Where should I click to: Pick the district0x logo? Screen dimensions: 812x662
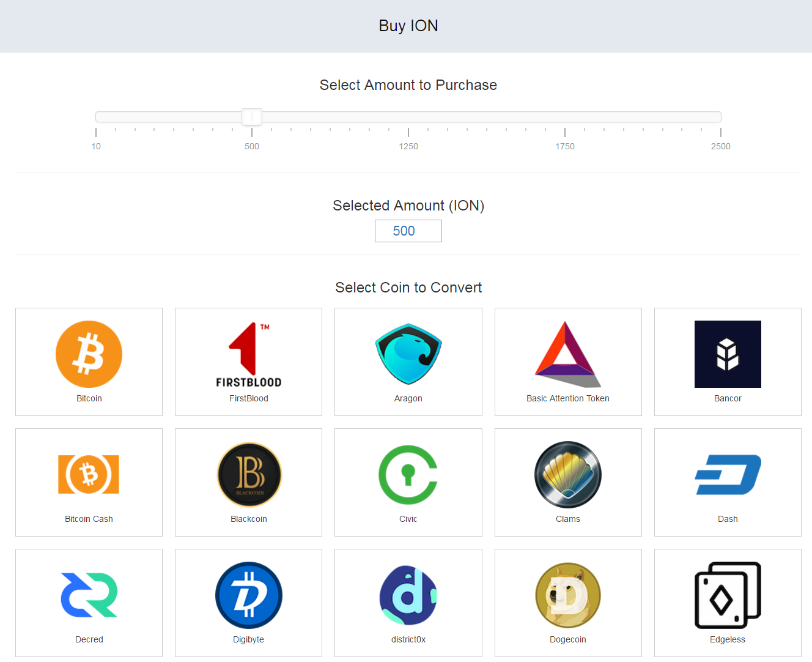click(x=408, y=595)
